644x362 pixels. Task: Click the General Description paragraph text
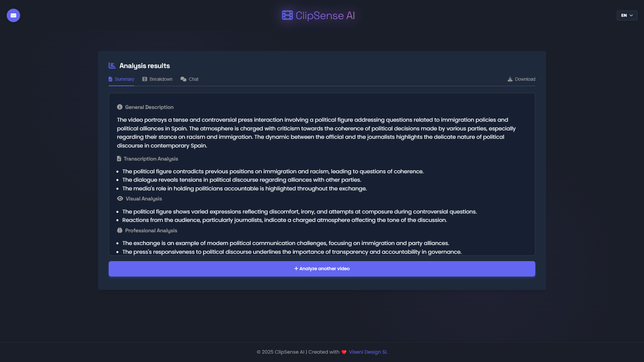(x=315, y=133)
